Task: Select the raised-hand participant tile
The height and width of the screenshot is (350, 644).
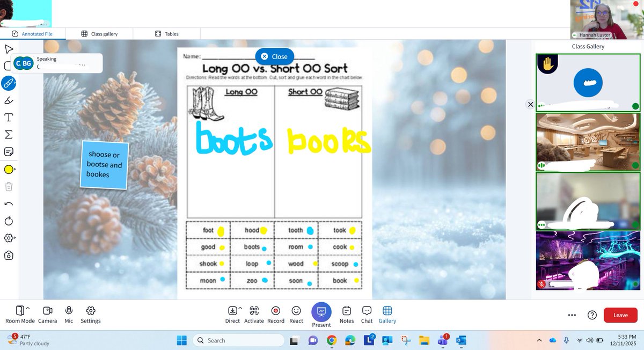Action: (588, 82)
